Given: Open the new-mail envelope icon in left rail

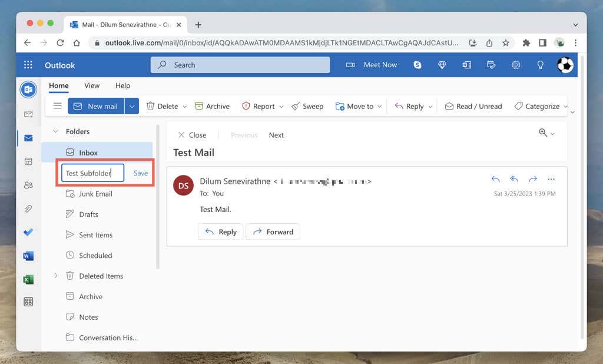Looking at the screenshot, I should [x=28, y=114].
